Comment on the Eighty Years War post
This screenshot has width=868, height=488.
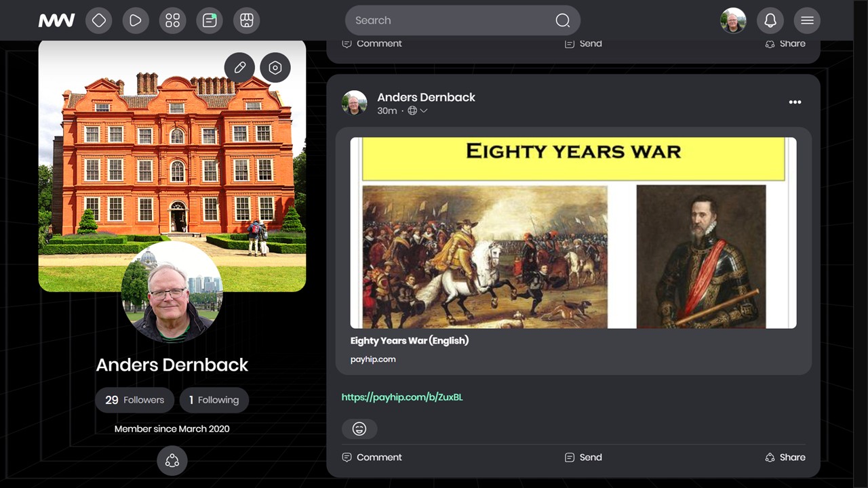(x=372, y=457)
